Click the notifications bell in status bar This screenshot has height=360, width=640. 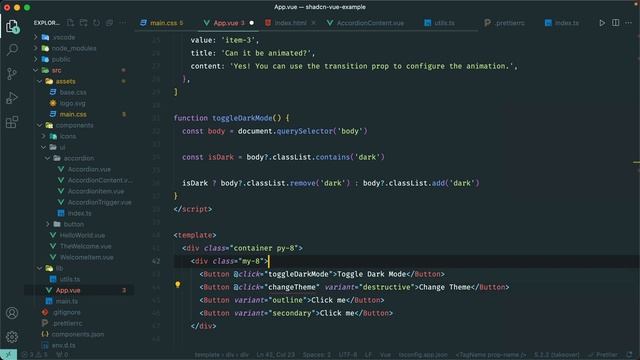pyautogui.click(x=629, y=355)
